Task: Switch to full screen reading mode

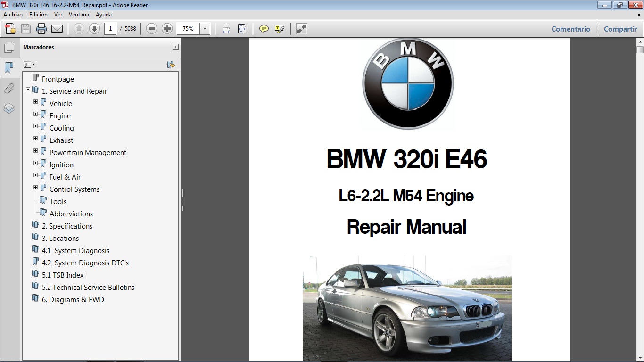Action: pos(301,29)
